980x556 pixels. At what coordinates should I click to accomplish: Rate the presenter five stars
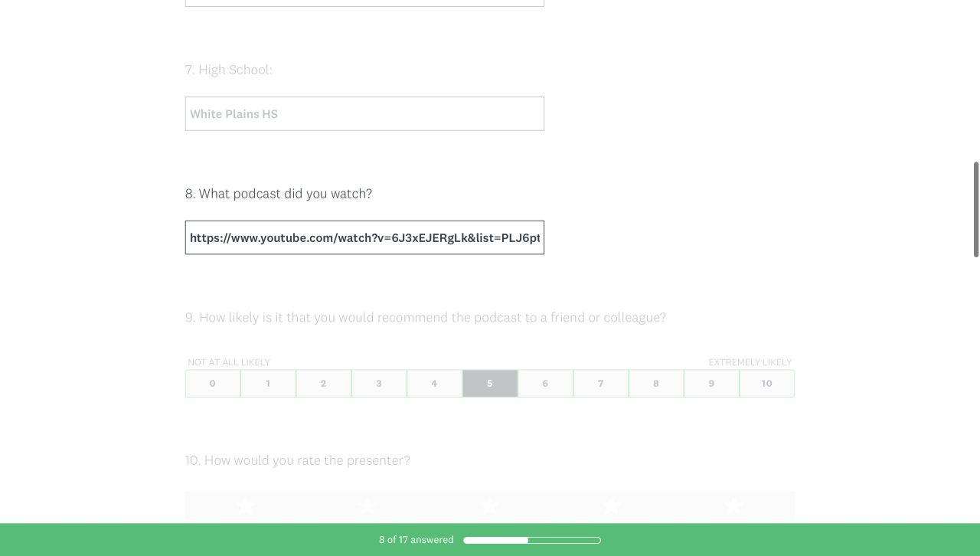733,506
